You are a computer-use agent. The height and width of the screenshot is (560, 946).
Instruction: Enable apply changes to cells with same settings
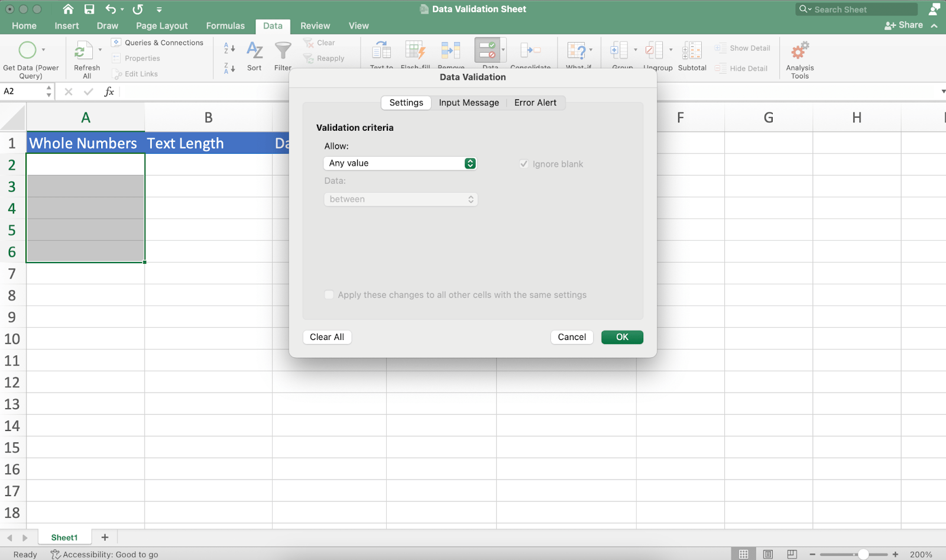pyautogui.click(x=329, y=294)
